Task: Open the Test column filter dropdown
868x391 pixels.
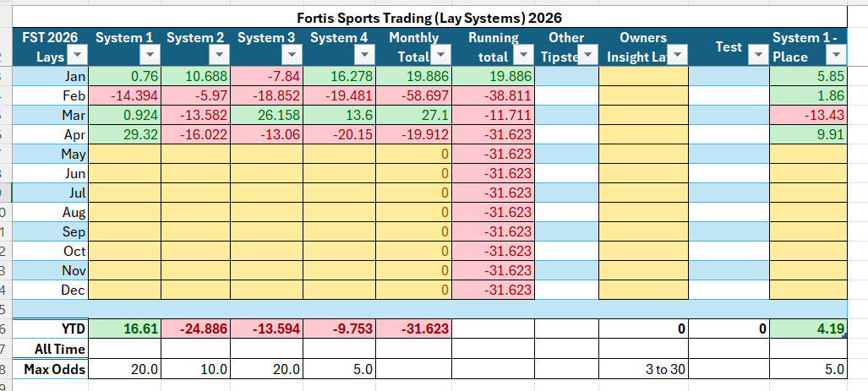Action: [758, 55]
